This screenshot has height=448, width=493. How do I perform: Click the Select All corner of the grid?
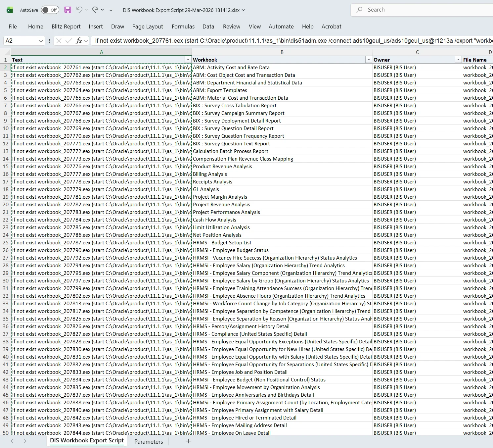tap(5, 52)
